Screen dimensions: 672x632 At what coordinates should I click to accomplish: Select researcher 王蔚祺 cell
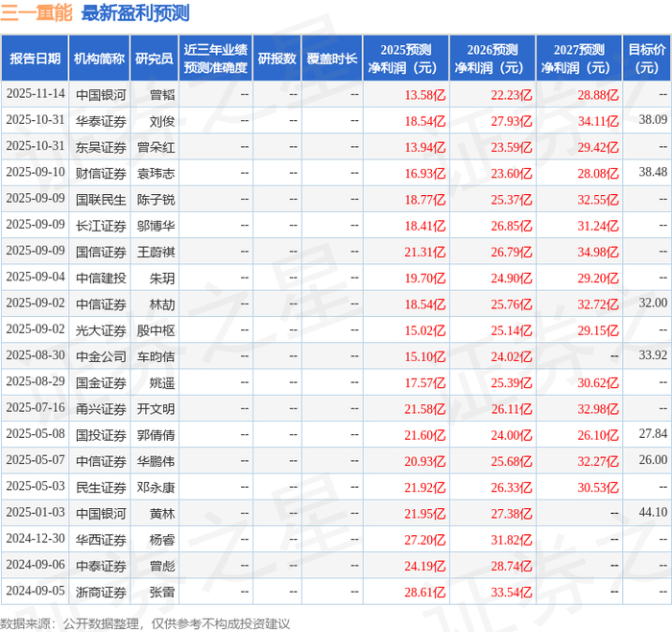[156, 252]
